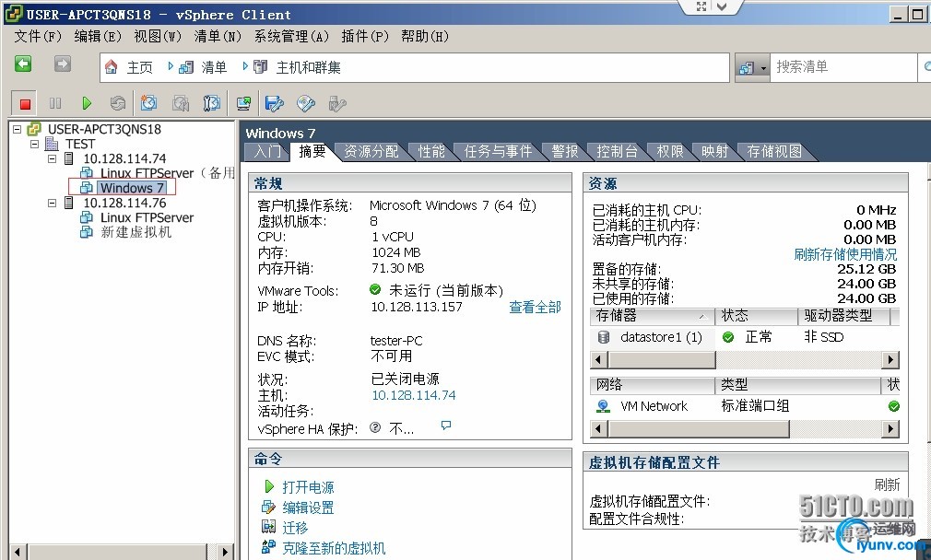The width and height of the screenshot is (931, 560).
Task: Click the network list scrollbar left arrow
Action: click(599, 429)
